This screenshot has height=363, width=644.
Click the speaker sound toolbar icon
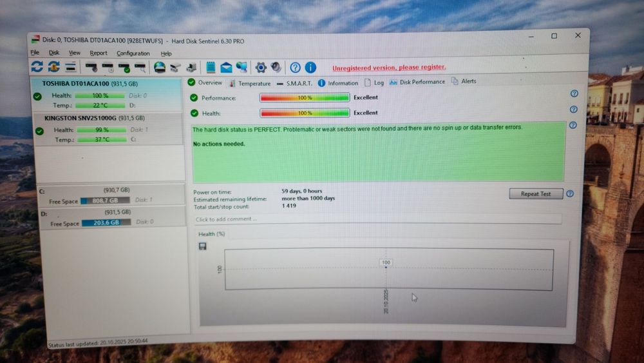(276, 67)
